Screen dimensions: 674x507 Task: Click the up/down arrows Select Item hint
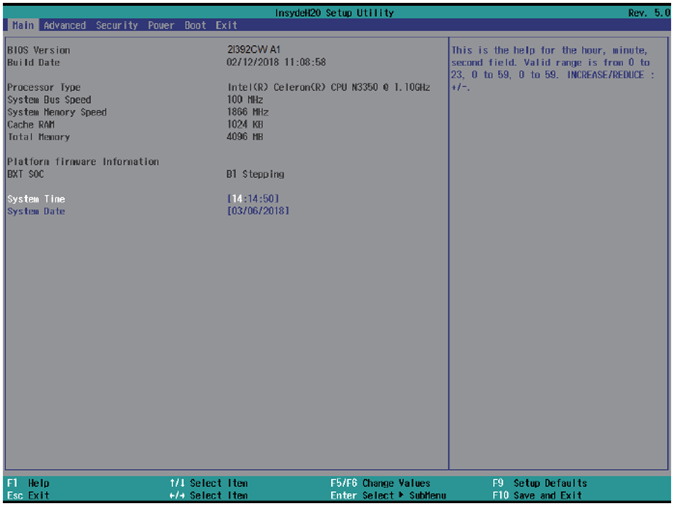point(209,483)
